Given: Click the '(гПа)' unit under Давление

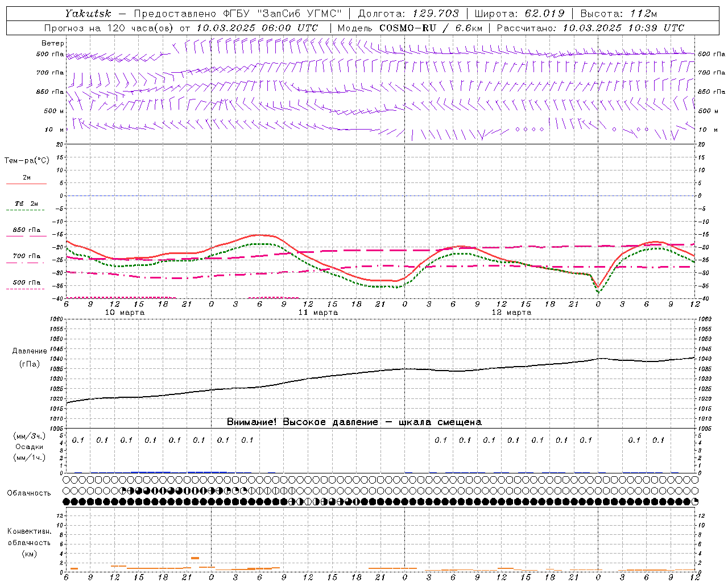Looking at the screenshot, I should point(30,364).
